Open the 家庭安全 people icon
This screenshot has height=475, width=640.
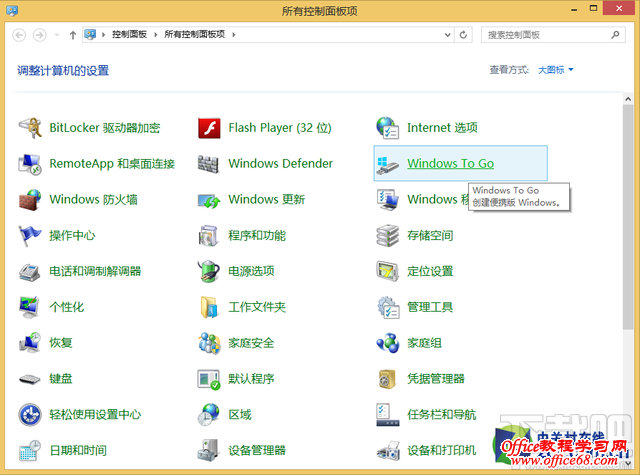[x=209, y=343]
